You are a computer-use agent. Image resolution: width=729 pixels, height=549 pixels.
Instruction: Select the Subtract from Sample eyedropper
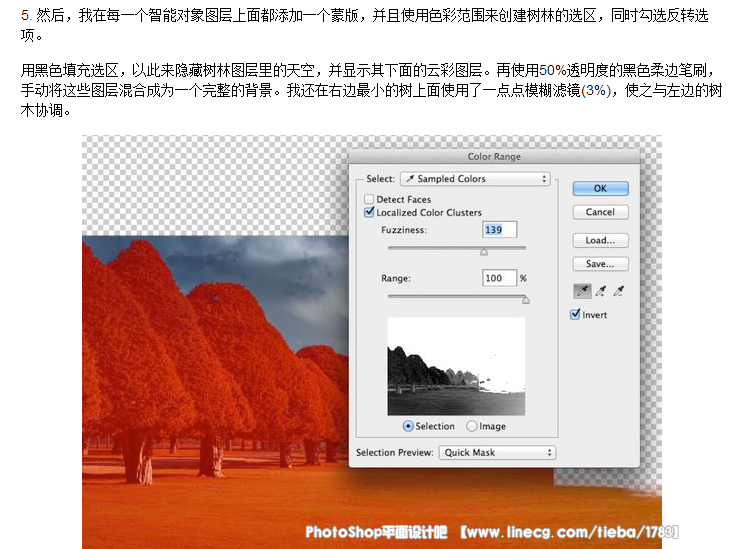(619, 291)
